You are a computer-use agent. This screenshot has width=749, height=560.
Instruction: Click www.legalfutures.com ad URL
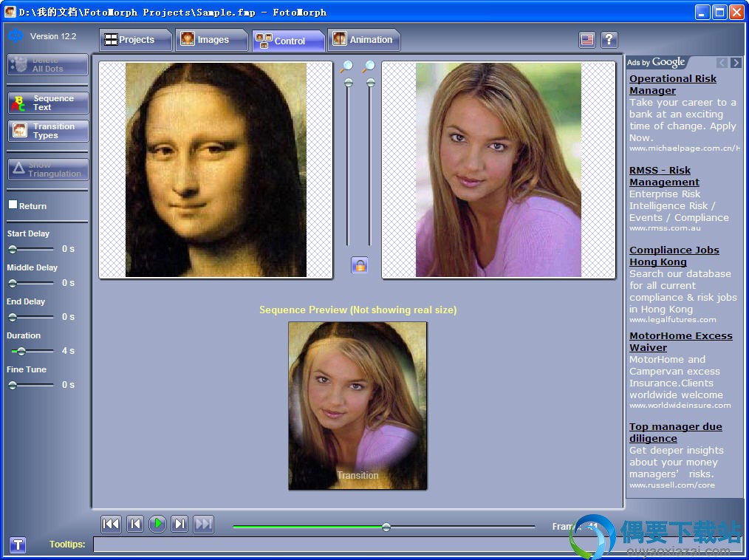click(673, 319)
